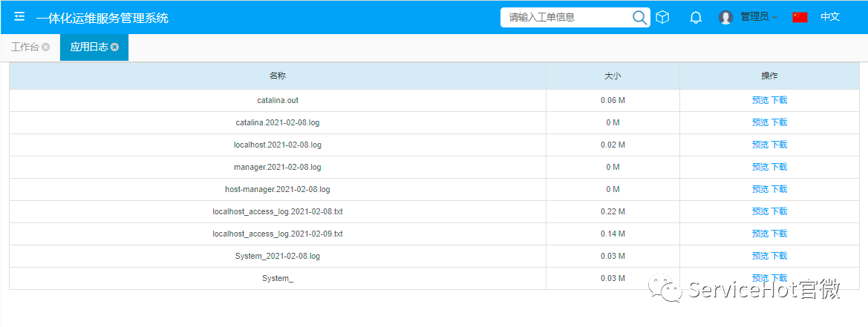Switch to the 工作台 tab
This screenshot has height=327, width=868.
(x=25, y=47)
